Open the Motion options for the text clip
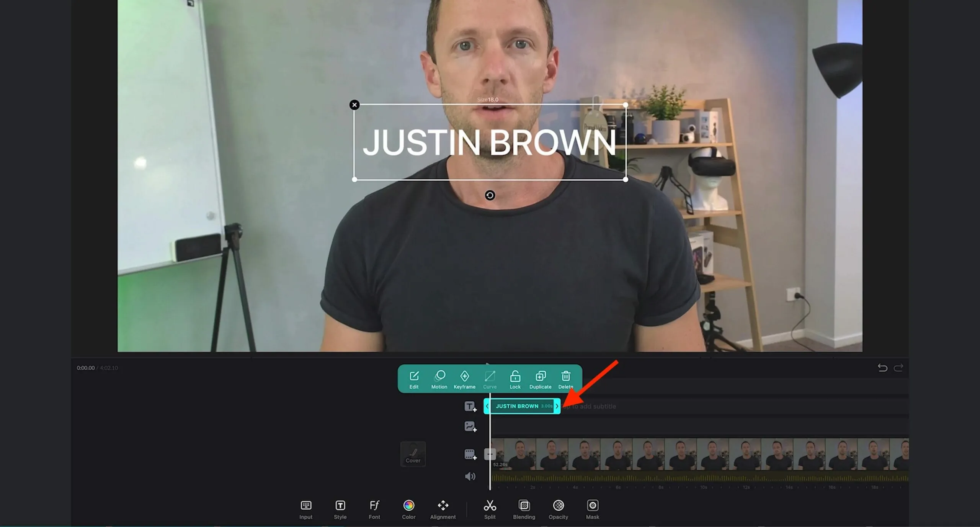 439,379
